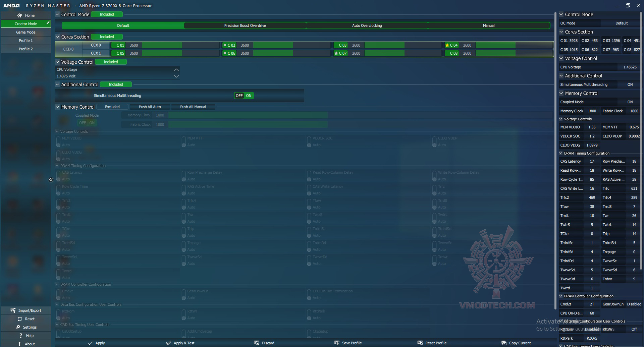
Task: Adjust the C 01 core frequency slider
Action: click(181, 45)
